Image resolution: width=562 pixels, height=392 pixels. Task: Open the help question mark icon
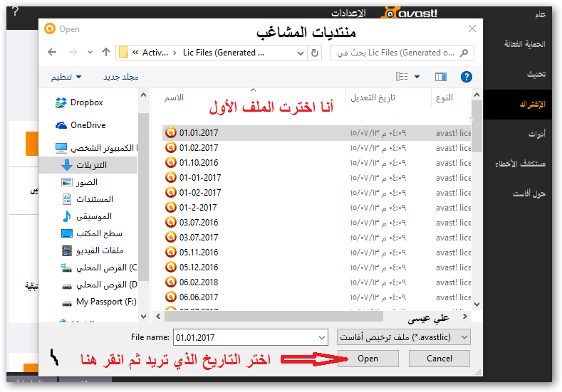[x=467, y=76]
